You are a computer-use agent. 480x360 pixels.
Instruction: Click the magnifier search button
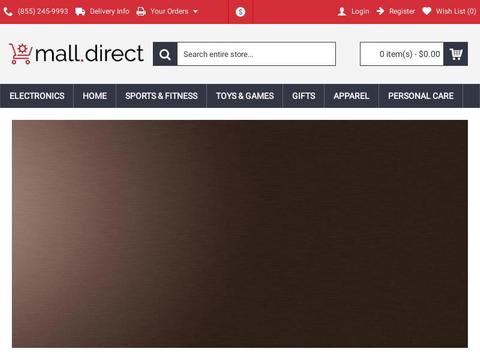pos(165,54)
